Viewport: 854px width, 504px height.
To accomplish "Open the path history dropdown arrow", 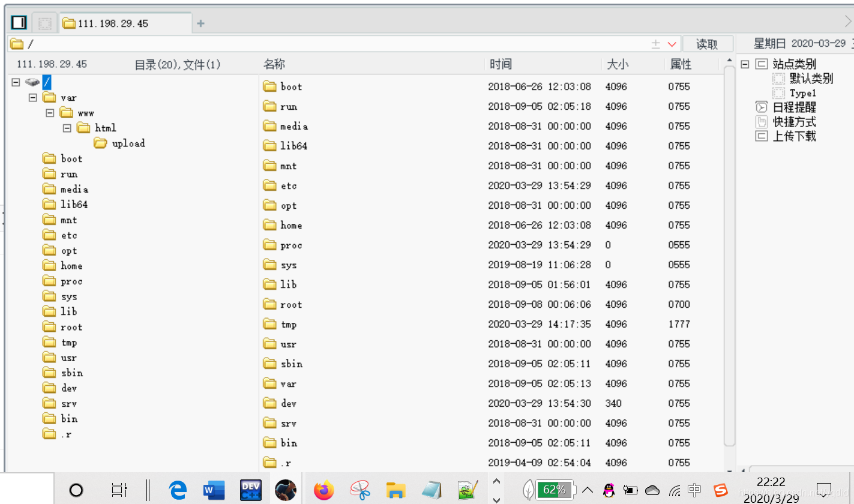I will tap(672, 44).
